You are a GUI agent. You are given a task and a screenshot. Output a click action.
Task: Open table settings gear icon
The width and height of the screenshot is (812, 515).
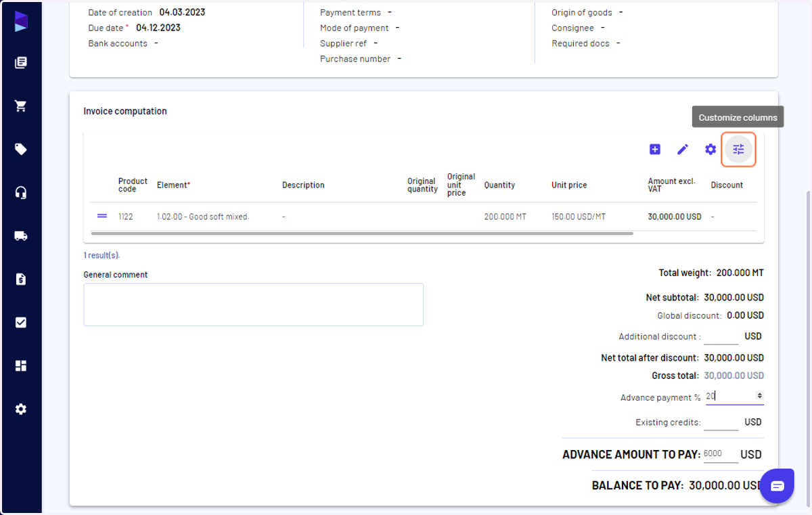[710, 150]
